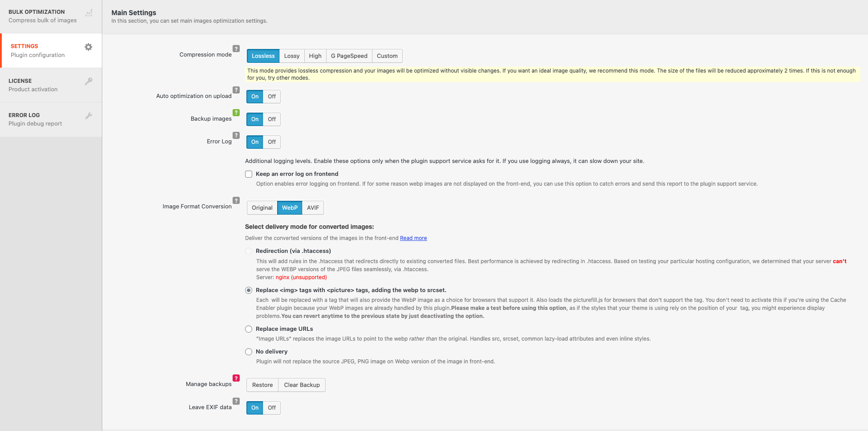
Task: Select Custom compression mode
Action: click(x=387, y=56)
